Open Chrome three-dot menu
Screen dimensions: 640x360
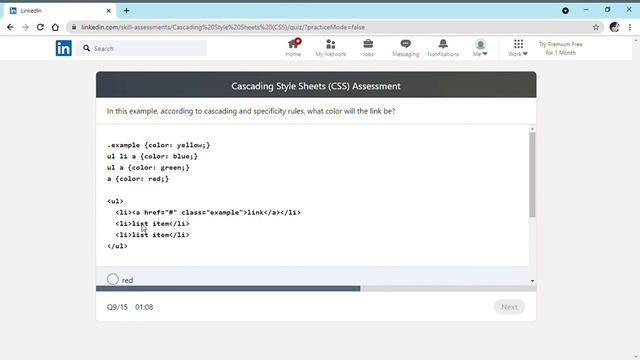coord(630,27)
